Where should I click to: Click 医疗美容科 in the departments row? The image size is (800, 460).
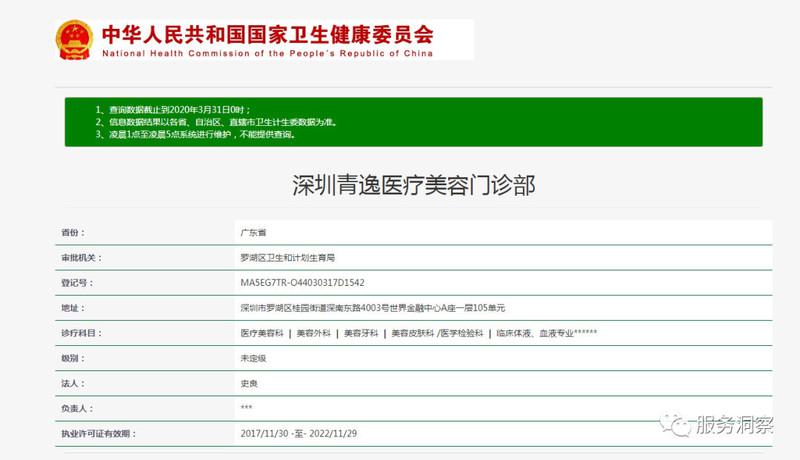pos(261,333)
